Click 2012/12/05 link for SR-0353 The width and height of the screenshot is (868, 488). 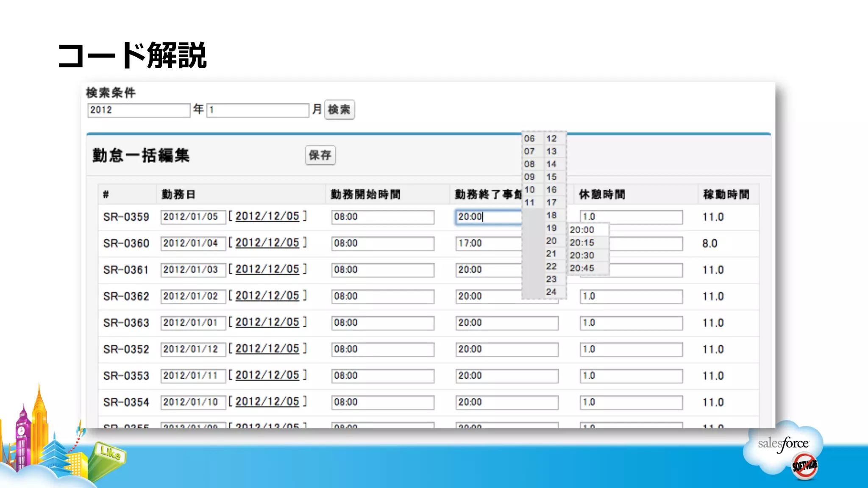(267, 375)
